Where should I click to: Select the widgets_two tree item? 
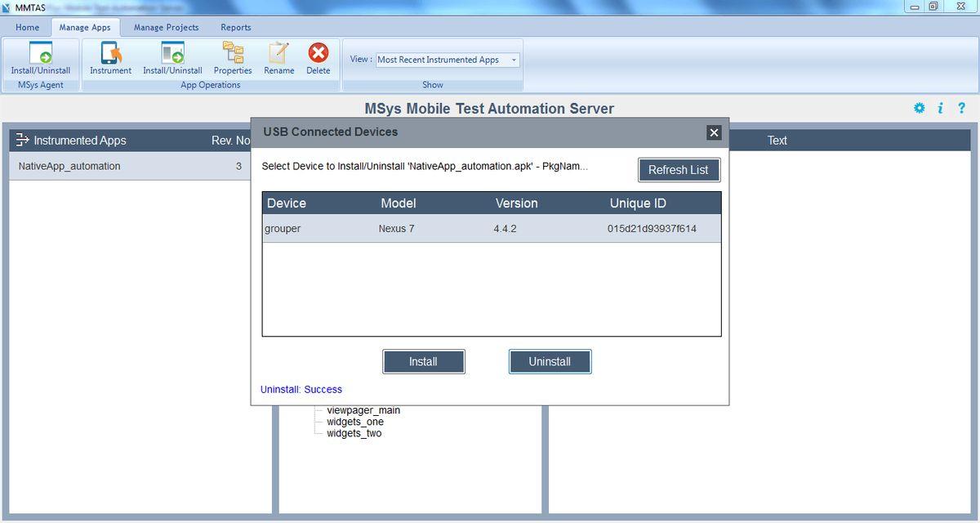pos(354,433)
